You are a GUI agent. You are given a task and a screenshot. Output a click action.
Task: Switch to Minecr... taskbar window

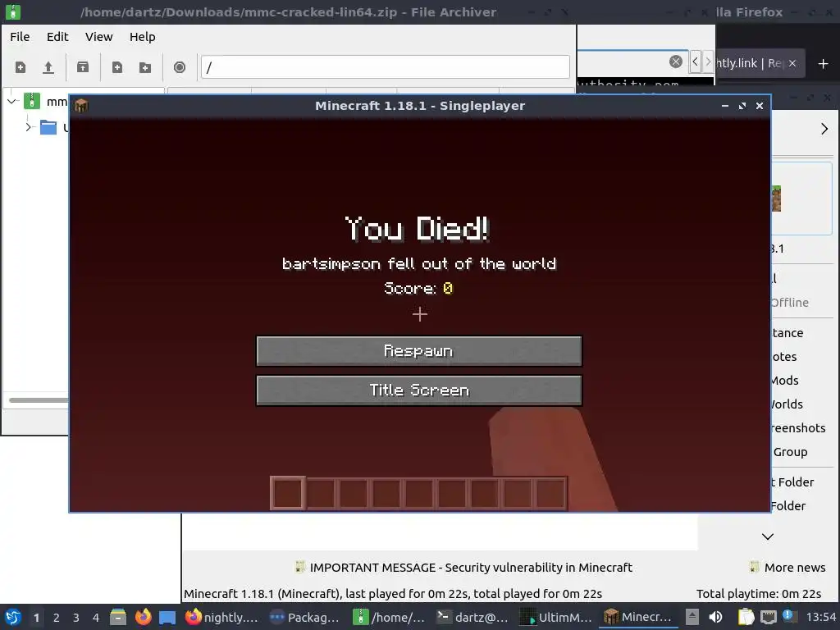click(638, 617)
